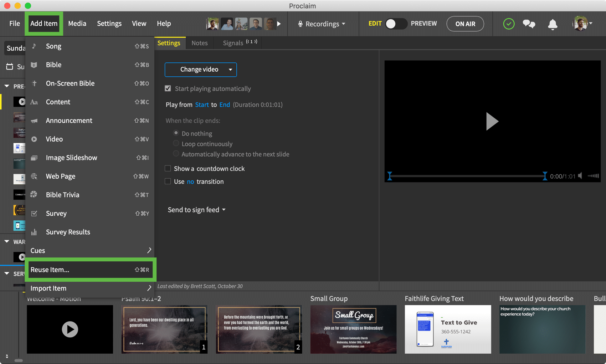Click the Change video button
This screenshot has width=606, height=364.
pos(201,70)
